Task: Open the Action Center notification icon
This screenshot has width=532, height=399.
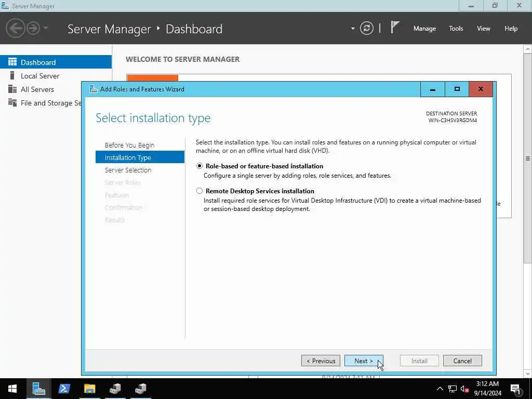Action: (515, 389)
